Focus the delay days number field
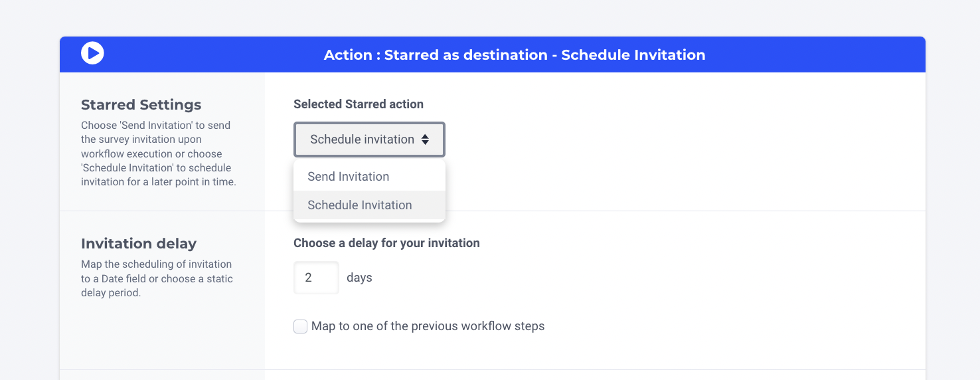Image resolution: width=980 pixels, height=380 pixels. (316, 278)
